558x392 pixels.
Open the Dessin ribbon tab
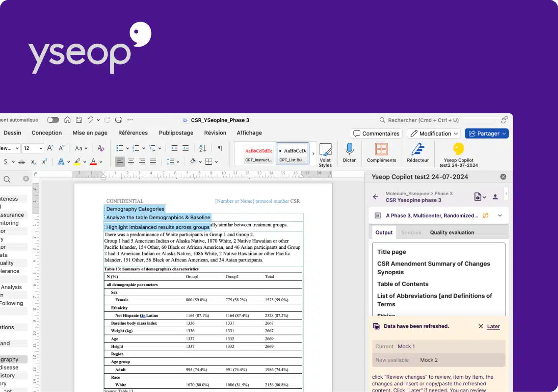point(12,133)
